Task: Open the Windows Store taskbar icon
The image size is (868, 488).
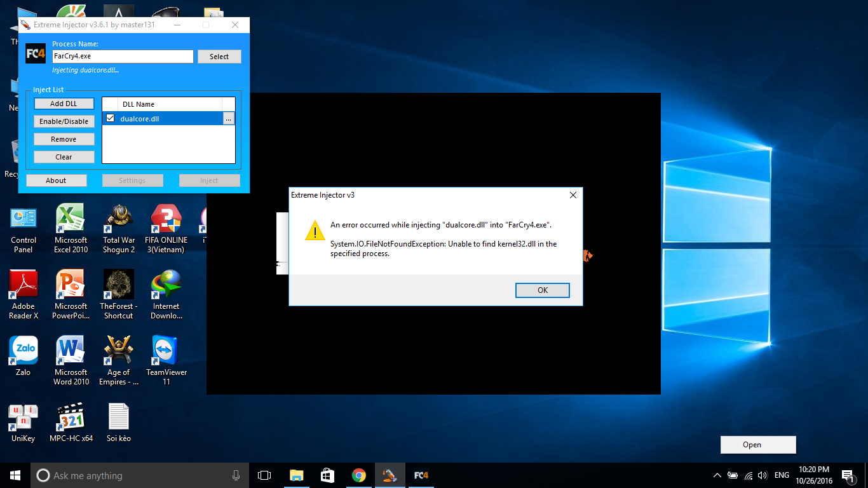Action: [327, 475]
